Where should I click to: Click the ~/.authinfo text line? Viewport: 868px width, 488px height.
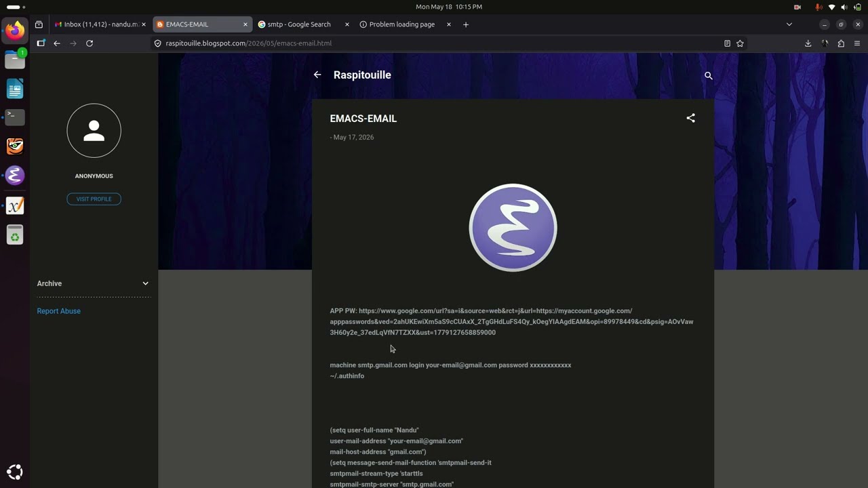347,376
